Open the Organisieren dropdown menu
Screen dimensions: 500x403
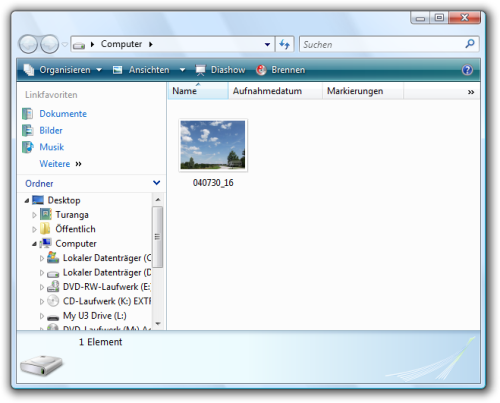[x=62, y=70]
